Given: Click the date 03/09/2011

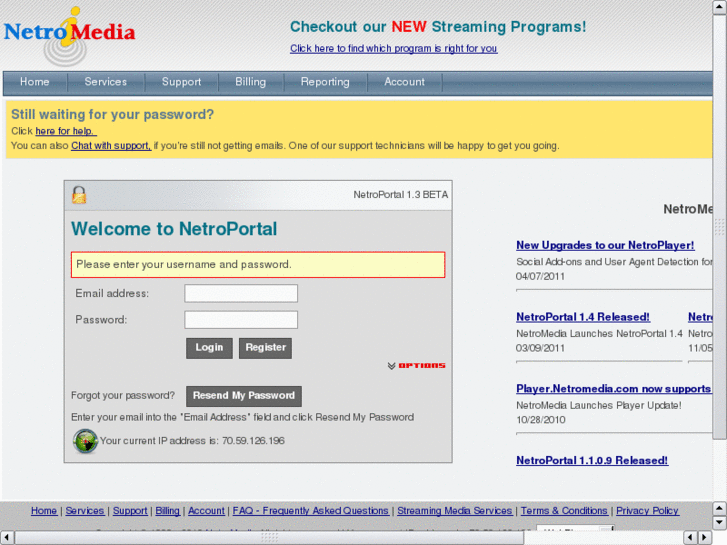Looking at the screenshot, I should coord(541,348).
